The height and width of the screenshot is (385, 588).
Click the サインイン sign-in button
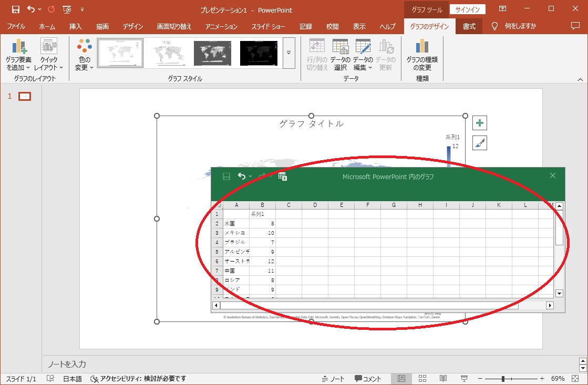tap(468, 9)
